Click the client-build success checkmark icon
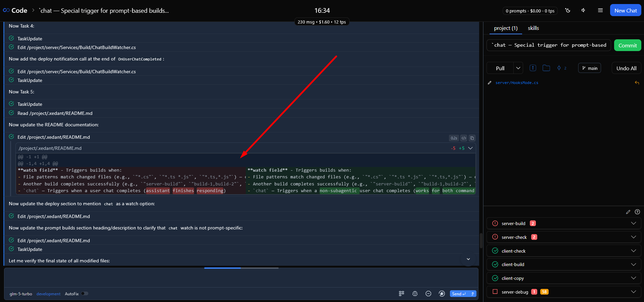Screen dimensions: 644x302 coord(495,264)
